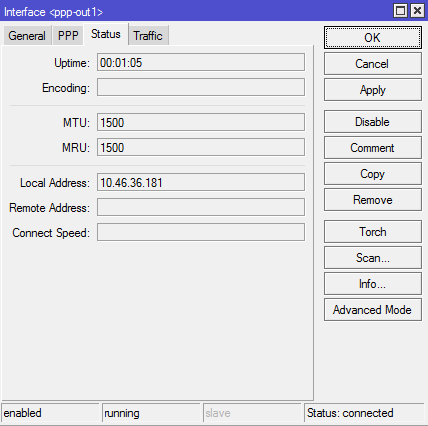
Task: Switch to the General tab
Action: click(27, 35)
